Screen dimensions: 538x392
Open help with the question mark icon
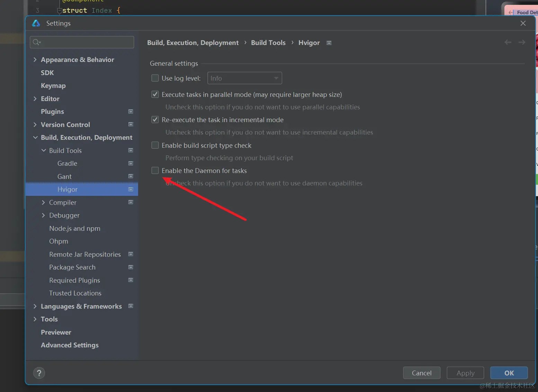(x=39, y=373)
